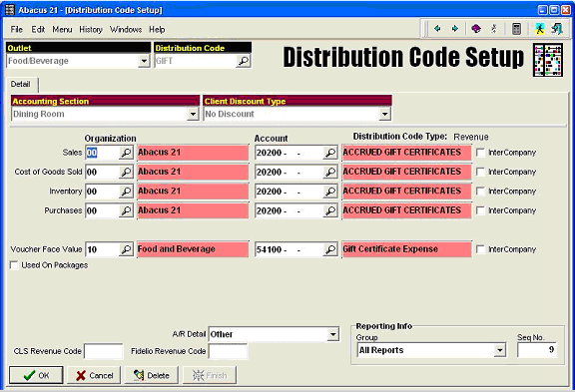Open Sales organization lookup magnifier

point(126,153)
